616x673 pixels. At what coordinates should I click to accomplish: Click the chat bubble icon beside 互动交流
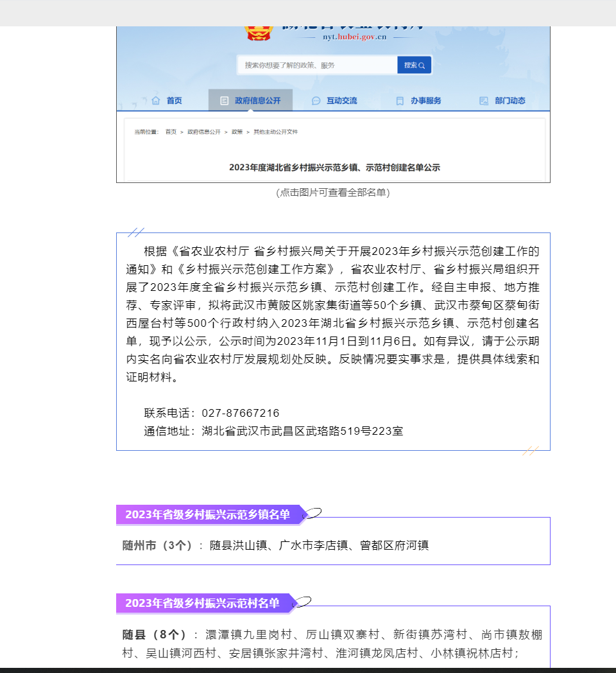316,101
